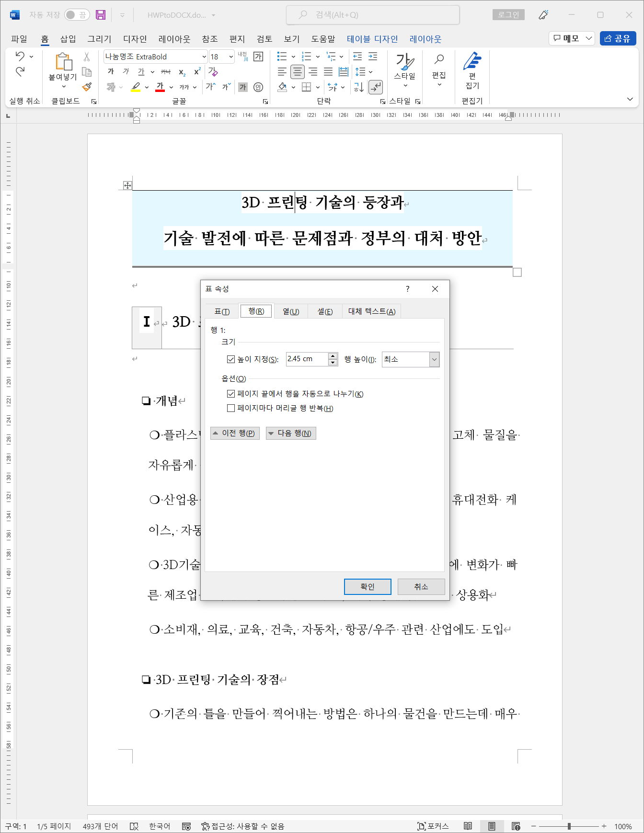Screen dimensions: 644x833
Task: Apply superscript formatting
Action: [x=197, y=71]
